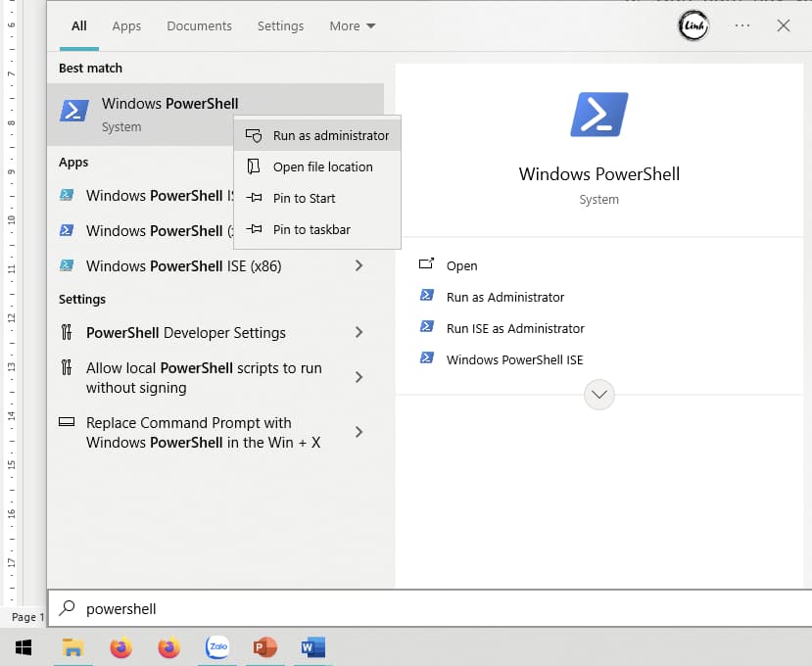Expand the More search filters dropdown
Viewport: 812px width, 666px height.
(x=352, y=25)
